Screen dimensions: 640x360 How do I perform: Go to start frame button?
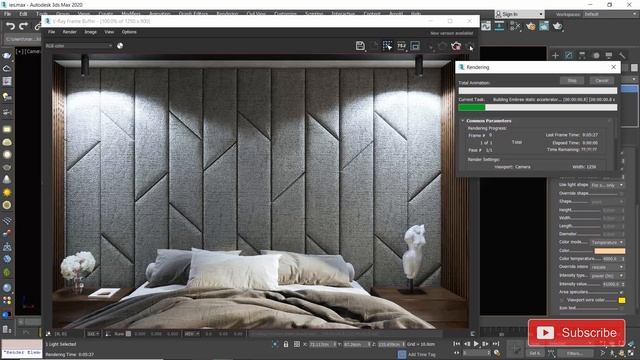click(x=457, y=344)
